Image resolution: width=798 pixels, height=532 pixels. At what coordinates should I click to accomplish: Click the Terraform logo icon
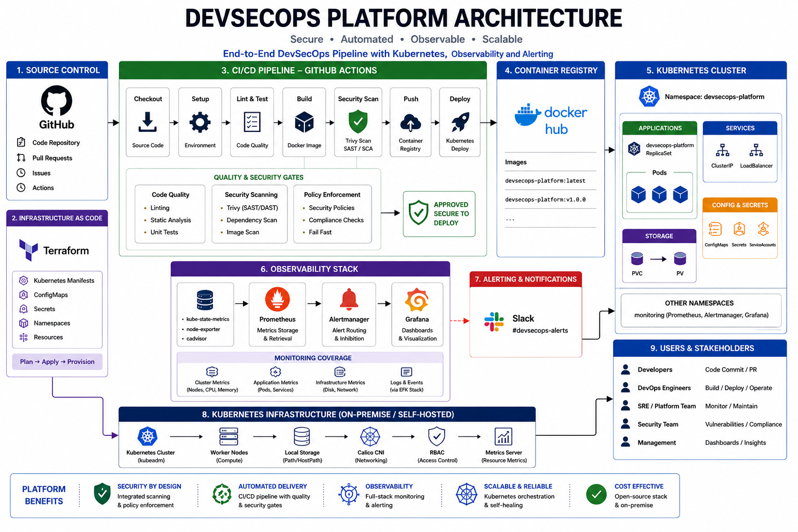tap(29, 250)
